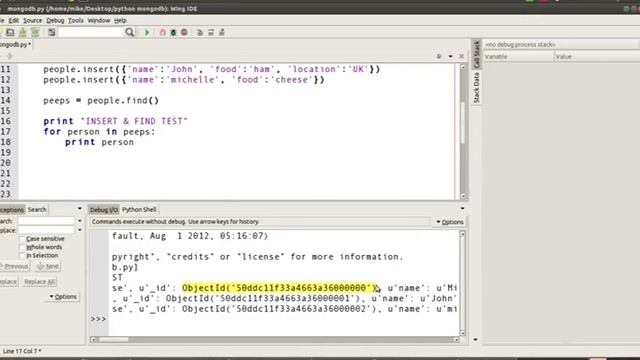Screen dimensions: 640x360
Task: Click the arrow below the shell scrollbar
Action: (x=475, y=340)
